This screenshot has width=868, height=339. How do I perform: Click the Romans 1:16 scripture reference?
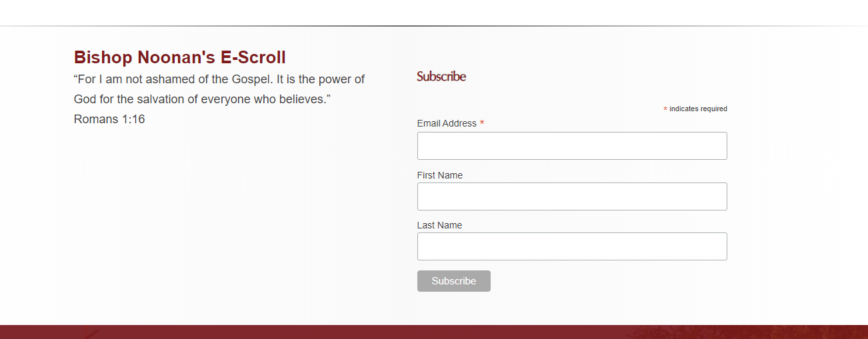click(x=109, y=119)
